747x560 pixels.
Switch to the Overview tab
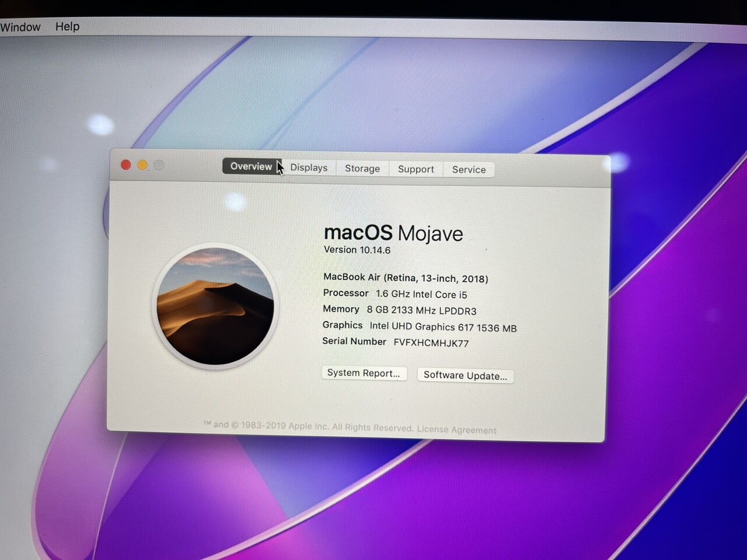252,166
